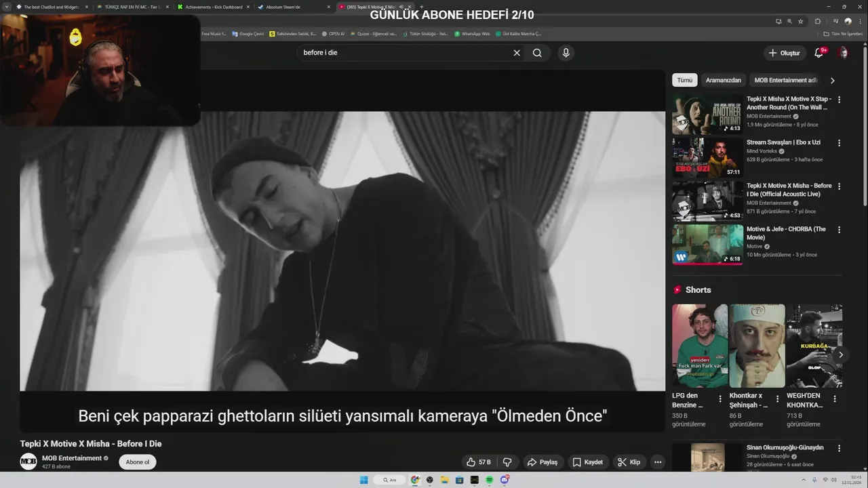The image size is (868, 488).
Task: Open the Windows Start menu
Action: [x=363, y=480]
